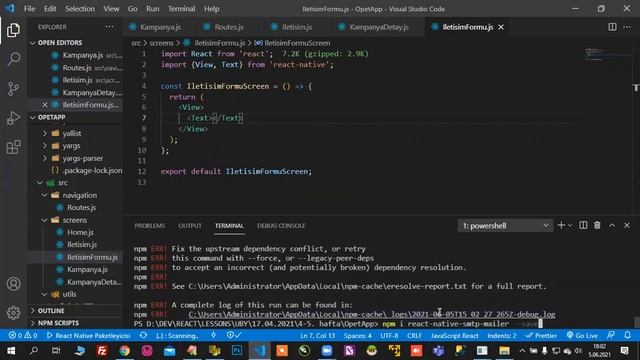Split the terminal panel

pyautogui.click(x=583, y=225)
